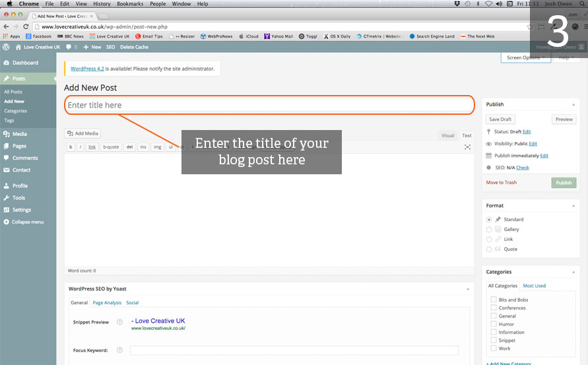The image size is (588, 365).
Task: Choose the Quote post format
Action: tap(489, 249)
